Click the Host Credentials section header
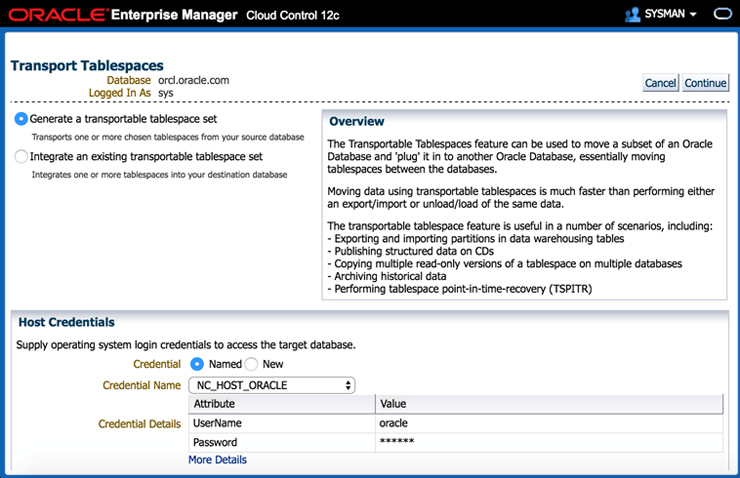740x478 pixels. (x=66, y=322)
